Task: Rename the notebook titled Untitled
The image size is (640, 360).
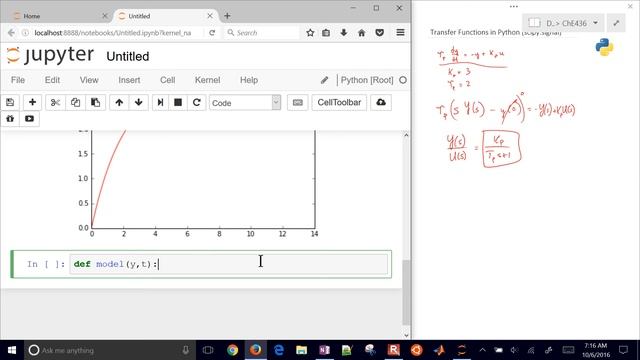Action: (x=128, y=56)
